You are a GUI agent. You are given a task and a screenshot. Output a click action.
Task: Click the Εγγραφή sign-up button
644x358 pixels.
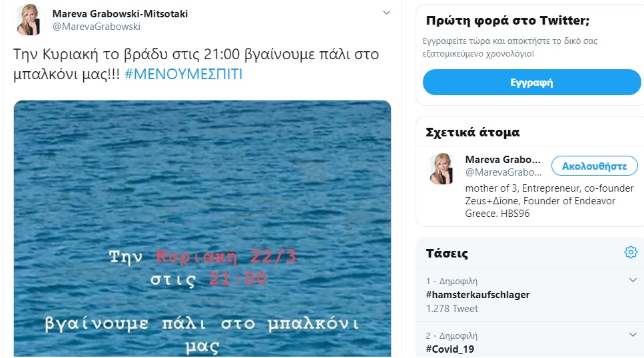point(531,83)
